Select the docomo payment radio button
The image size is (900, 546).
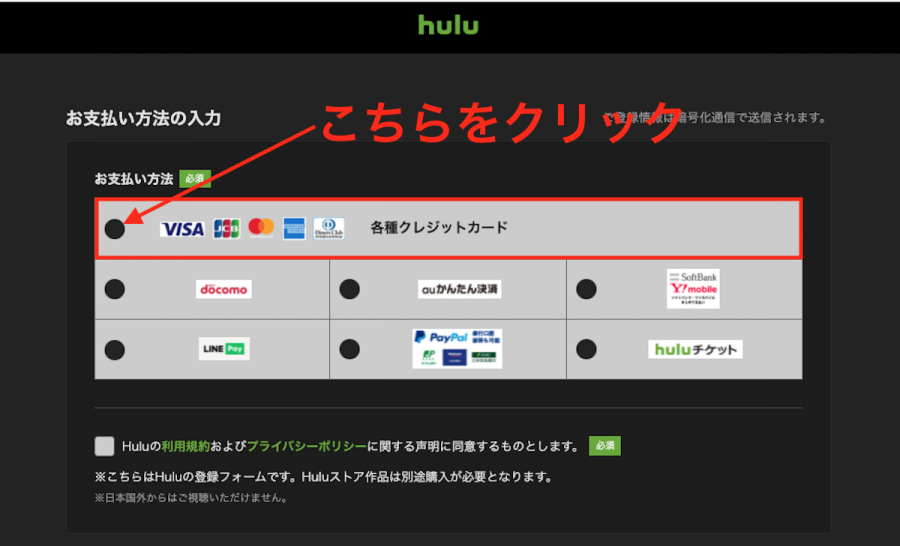(x=115, y=289)
